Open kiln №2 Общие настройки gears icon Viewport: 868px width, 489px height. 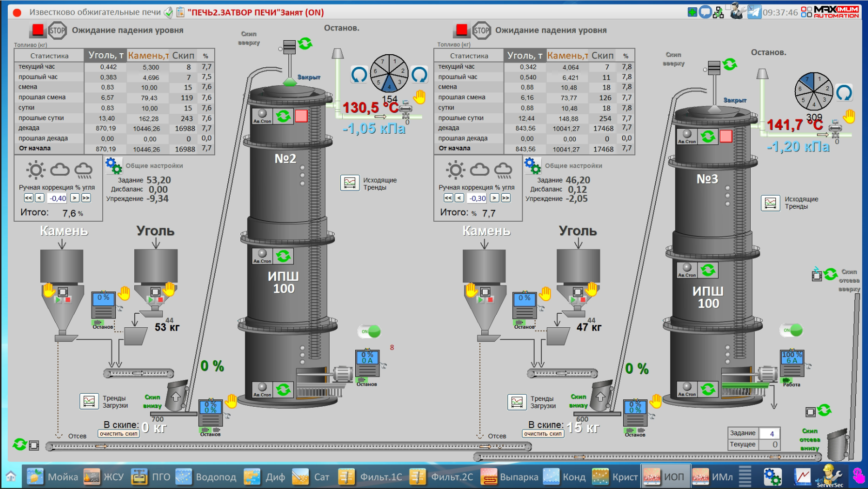(x=113, y=166)
